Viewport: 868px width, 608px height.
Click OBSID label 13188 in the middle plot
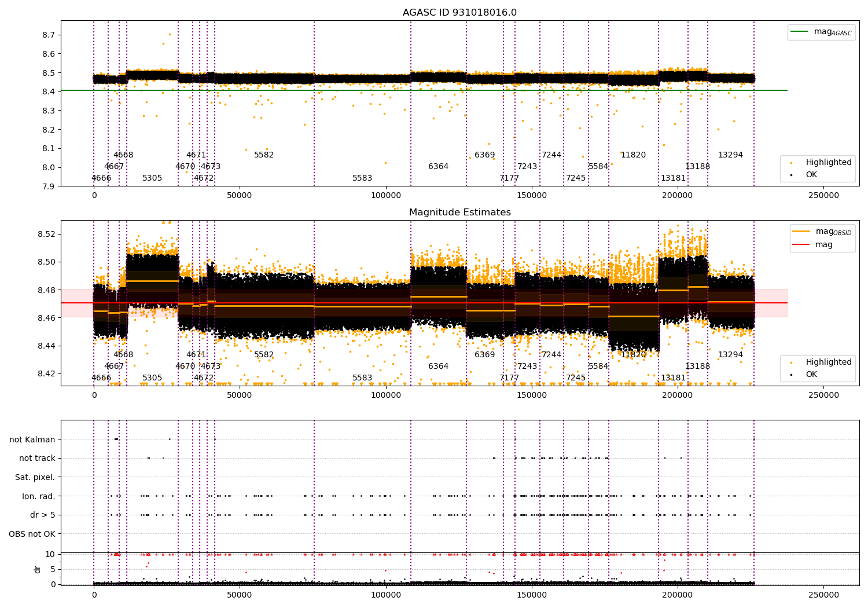click(697, 366)
